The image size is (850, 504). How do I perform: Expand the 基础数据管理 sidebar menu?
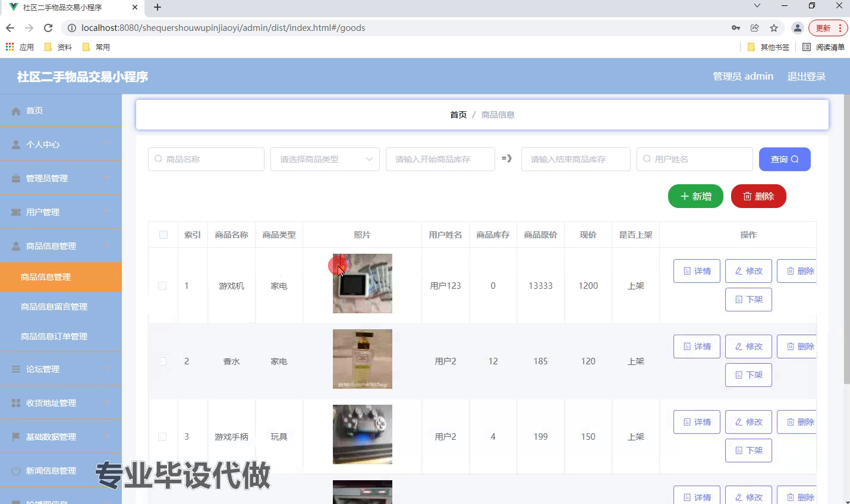coord(61,437)
